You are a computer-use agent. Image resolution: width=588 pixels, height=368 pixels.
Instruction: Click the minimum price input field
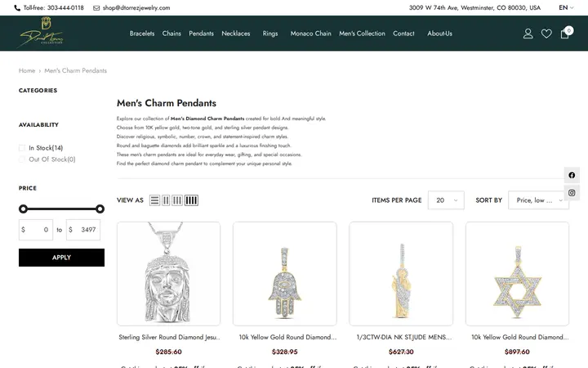pyautogui.click(x=36, y=230)
